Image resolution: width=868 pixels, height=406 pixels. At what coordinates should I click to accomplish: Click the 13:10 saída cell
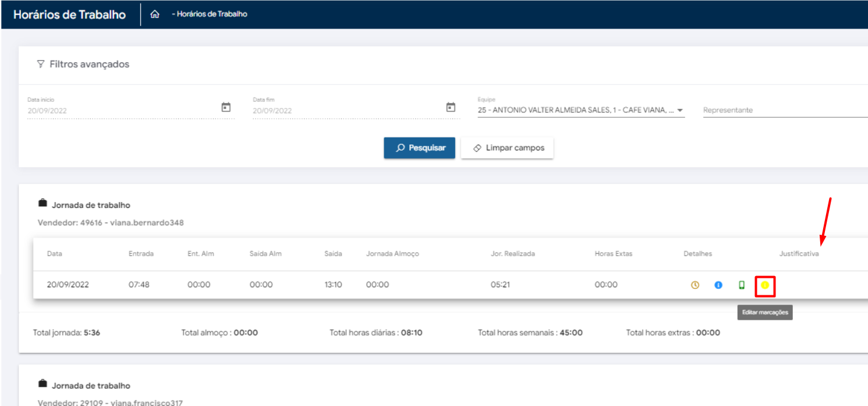coord(333,285)
